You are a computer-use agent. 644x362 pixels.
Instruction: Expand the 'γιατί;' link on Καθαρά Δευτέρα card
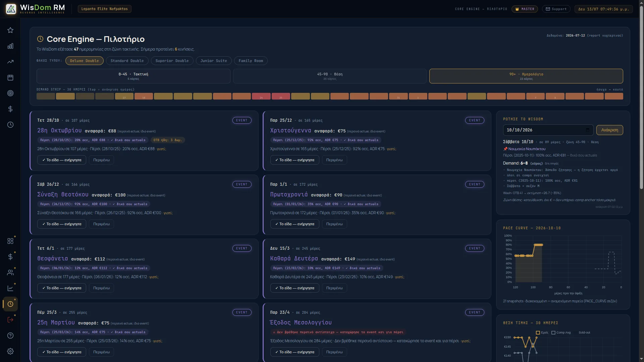click(399, 277)
